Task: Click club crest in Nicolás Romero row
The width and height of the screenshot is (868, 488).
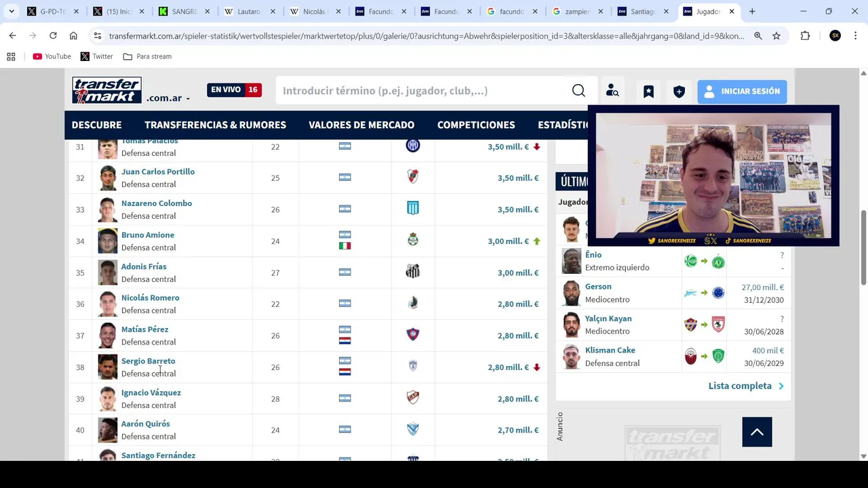Action: point(412,303)
